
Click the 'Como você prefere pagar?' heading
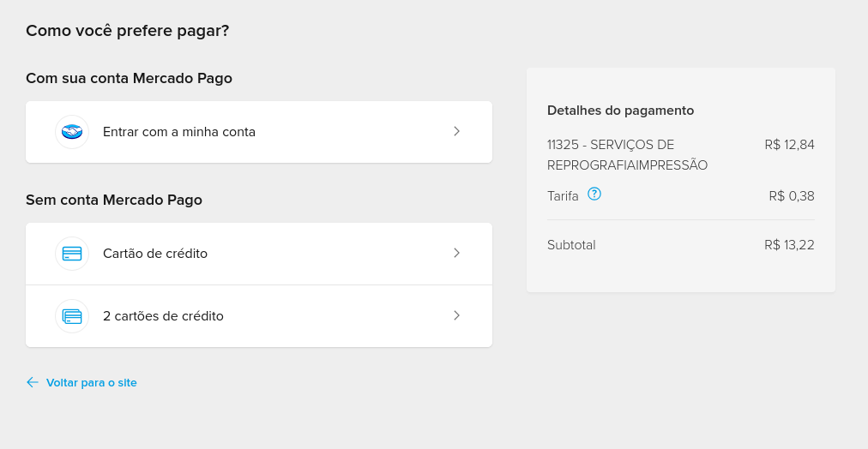[x=127, y=31]
